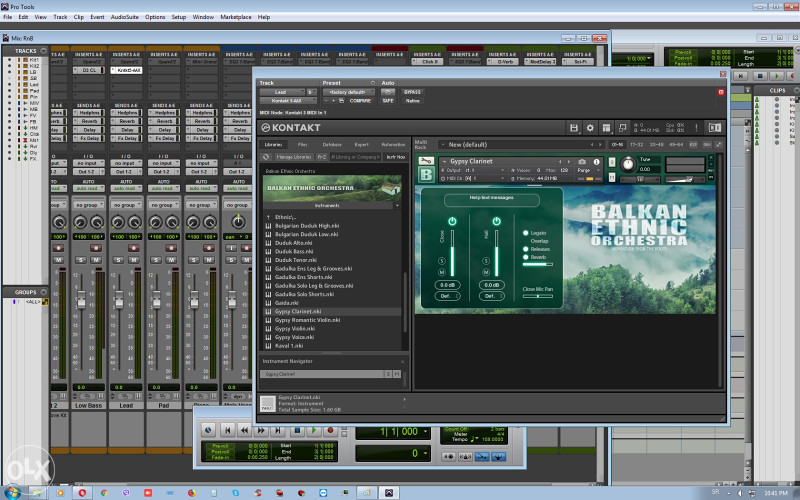
Task: Select multi rack page 17-32
Action: pos(636,145)
